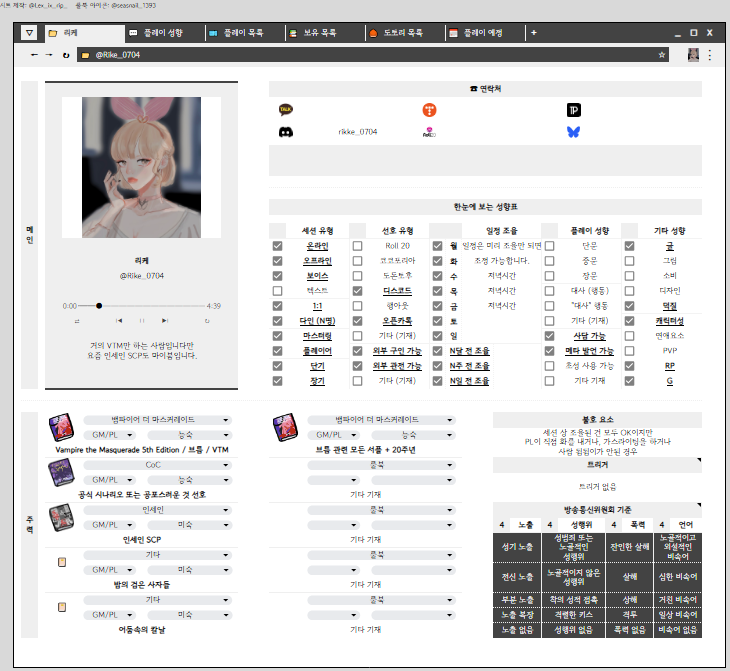Viewport: 730px width, 671px height.
Task: Open the 능숙 dropdown under CoC
Action: [189, 480]
